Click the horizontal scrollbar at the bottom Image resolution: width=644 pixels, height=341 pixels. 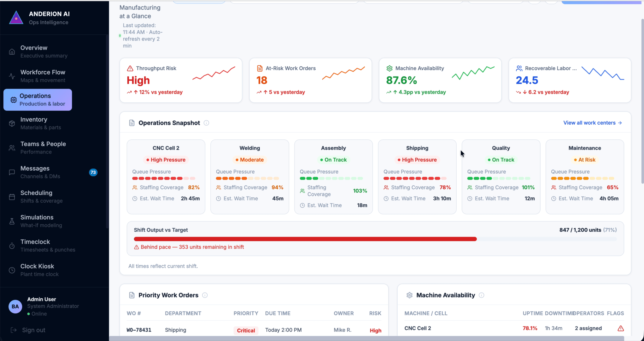point(367,338)
